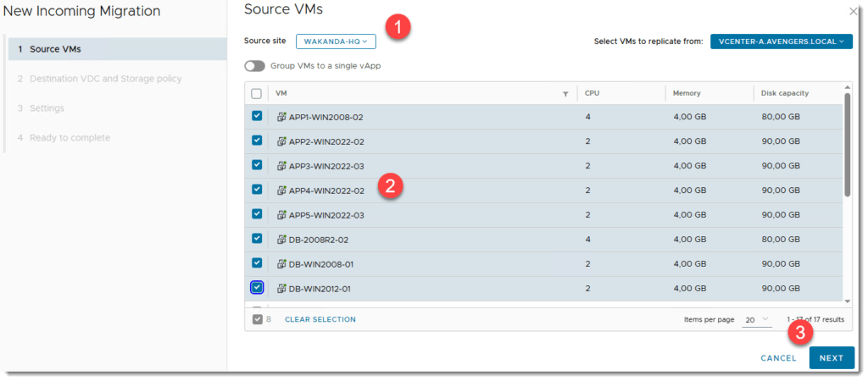Click the VM list vertical scrollbar
This screenshot has width=868, height=381.
(847, 144)
